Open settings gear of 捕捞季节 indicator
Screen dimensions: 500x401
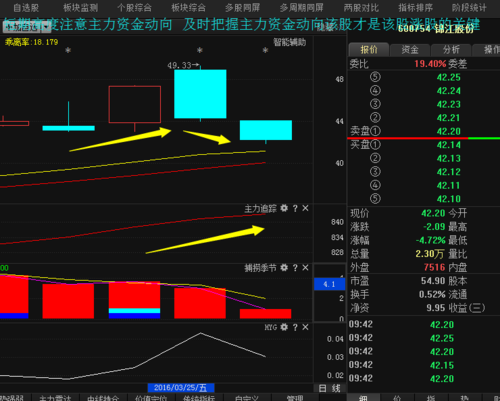point(284,268)
